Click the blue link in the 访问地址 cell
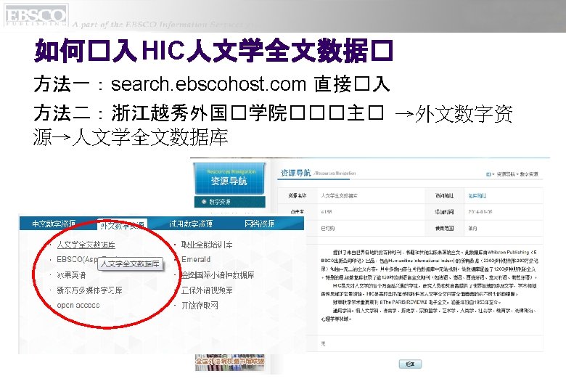 coord(477,196)
